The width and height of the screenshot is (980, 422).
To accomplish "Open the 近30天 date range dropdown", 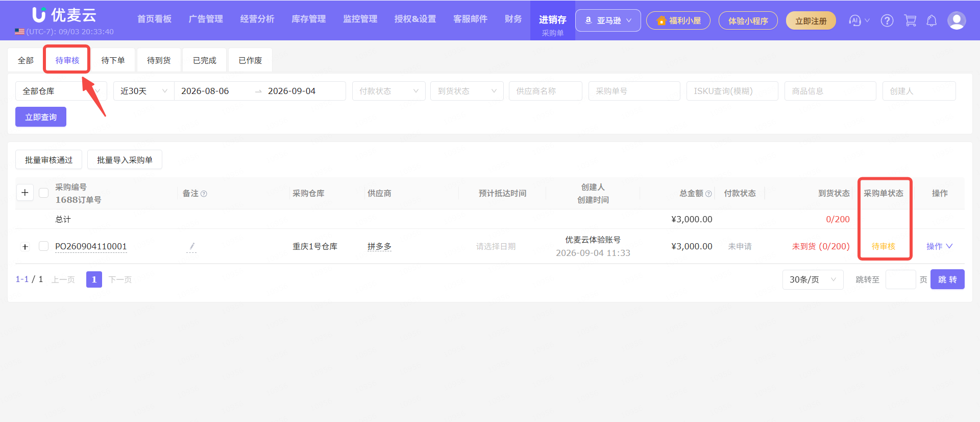I will click(144, 91).
